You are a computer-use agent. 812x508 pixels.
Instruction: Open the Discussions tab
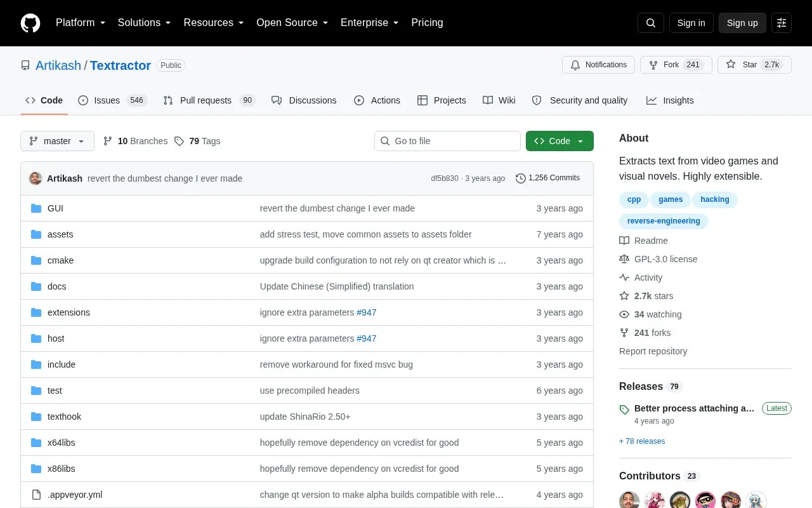304,100
